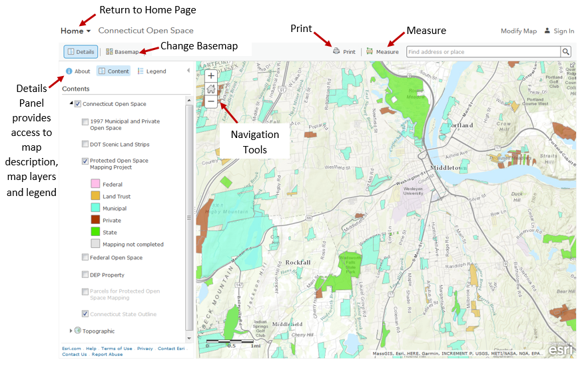
Task: Reset map to default extent home icon
Action: click(x=211, y=89)
